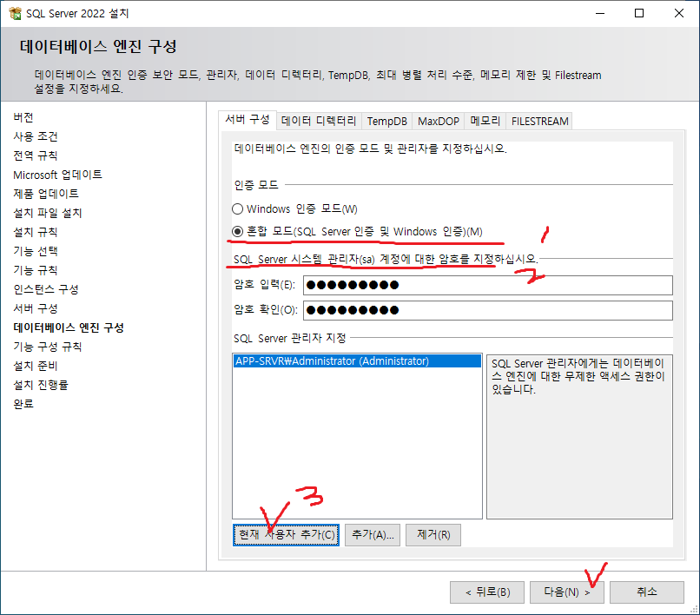The width and height of the screenshot is (700, 615).
Task: Click the 제거(R) button
Action: point(433,534)
